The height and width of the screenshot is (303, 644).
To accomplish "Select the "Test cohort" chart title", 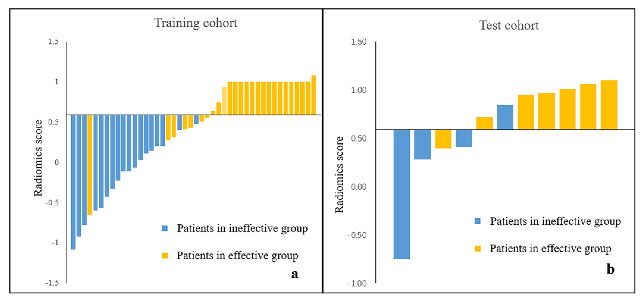I will coord(509,25).
